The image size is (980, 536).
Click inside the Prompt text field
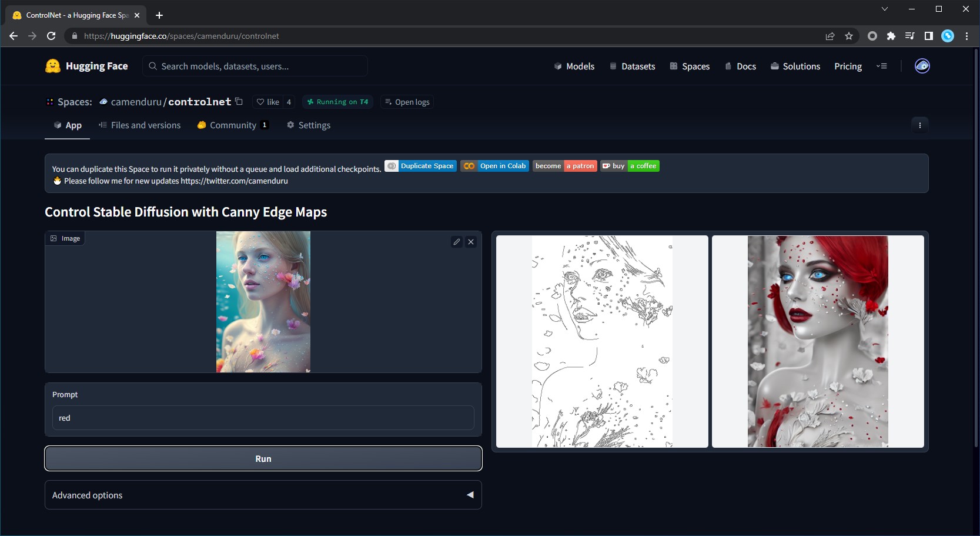tap(263, 418)
